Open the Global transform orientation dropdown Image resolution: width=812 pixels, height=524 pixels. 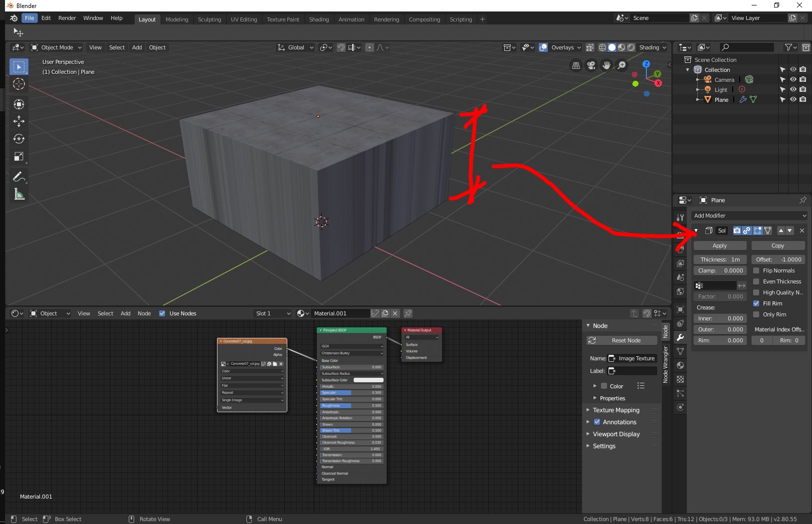pos(295,47)
